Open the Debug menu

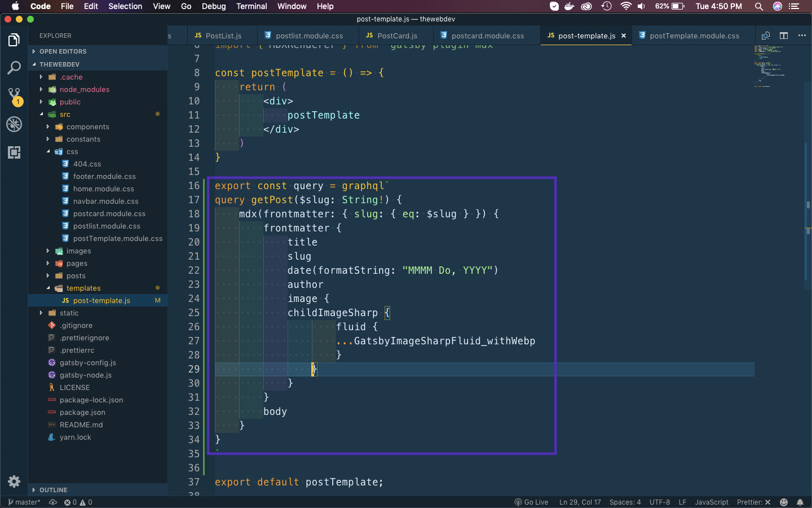pos(214,6)
